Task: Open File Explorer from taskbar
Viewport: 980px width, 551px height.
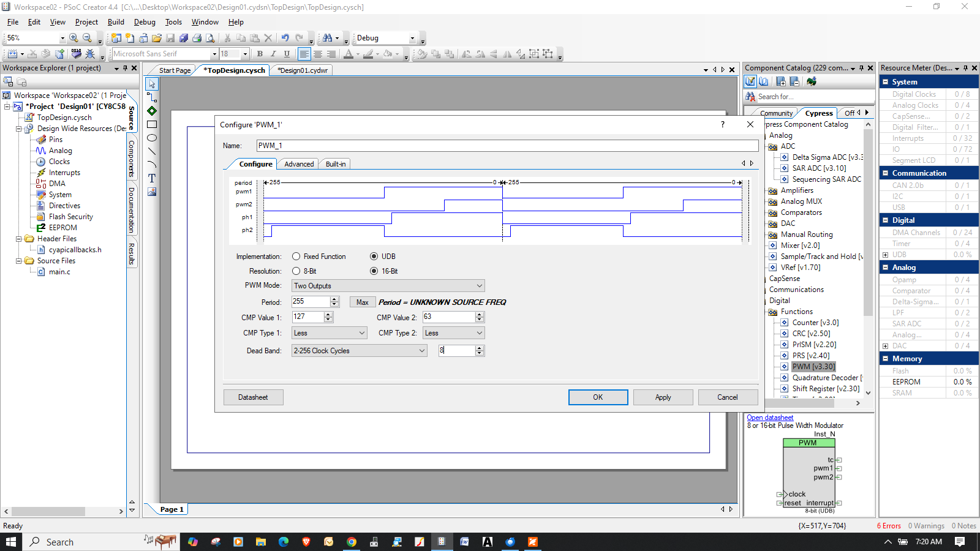Action: point(261,542)
